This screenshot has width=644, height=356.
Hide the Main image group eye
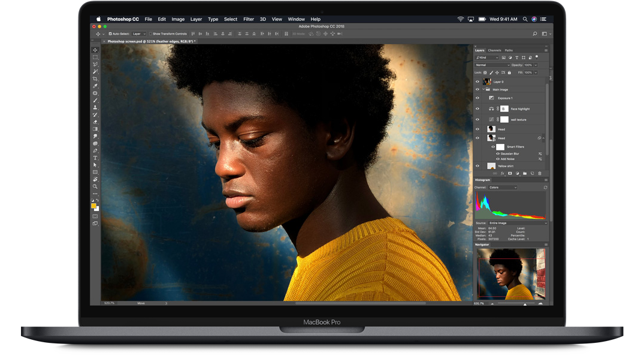click(477, 89)
